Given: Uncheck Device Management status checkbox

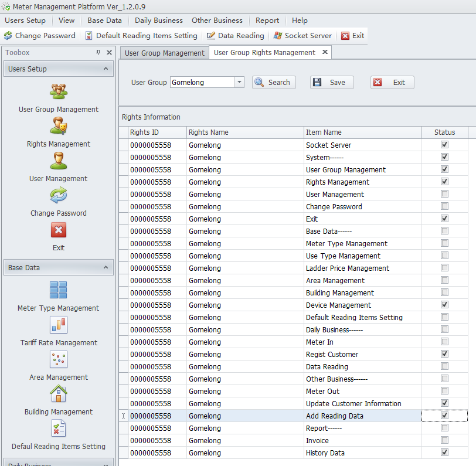Looking at the screenshot, I should (444, 304).
